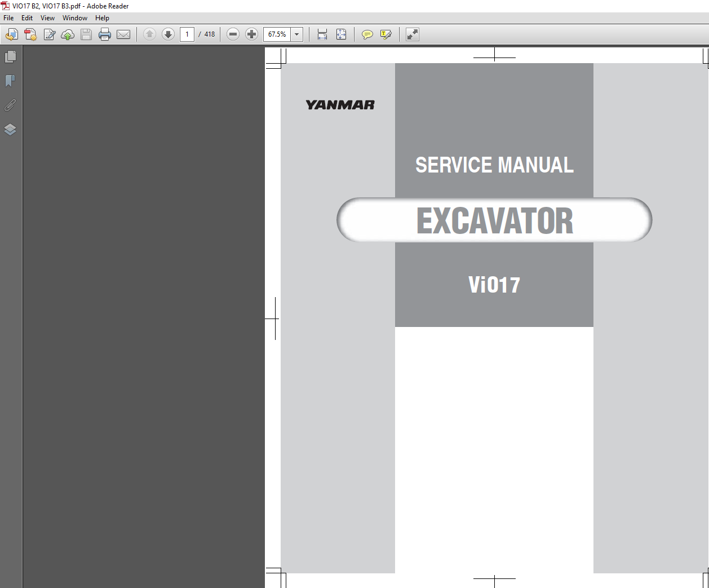Screen dimensions: 709x588
Task: Open the Layers panel icon
Action: pyautogui.click(x=10, y=130)
